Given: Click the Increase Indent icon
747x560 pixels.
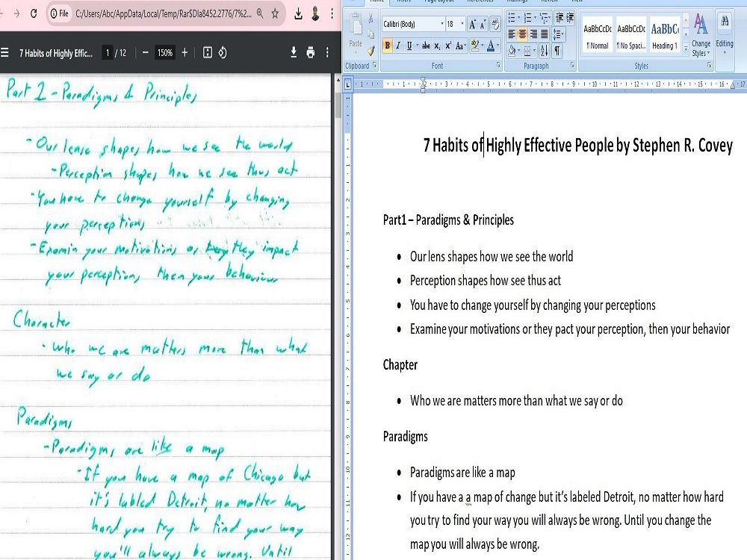Looking at the screenshot, I should 570,18.
